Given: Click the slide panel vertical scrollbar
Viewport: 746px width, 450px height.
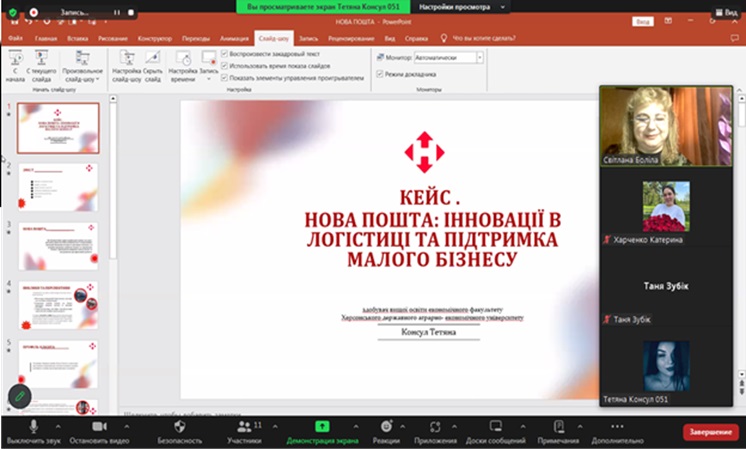Looking at the screenshot, I should (113, 181).
